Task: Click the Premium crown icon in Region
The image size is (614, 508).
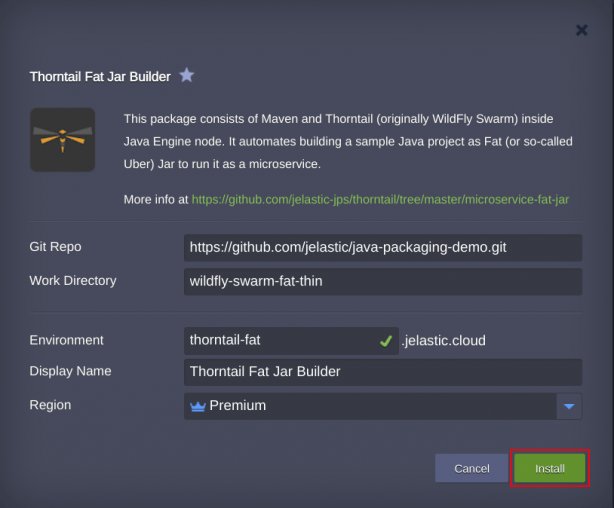Action: (x=198, y=406)
